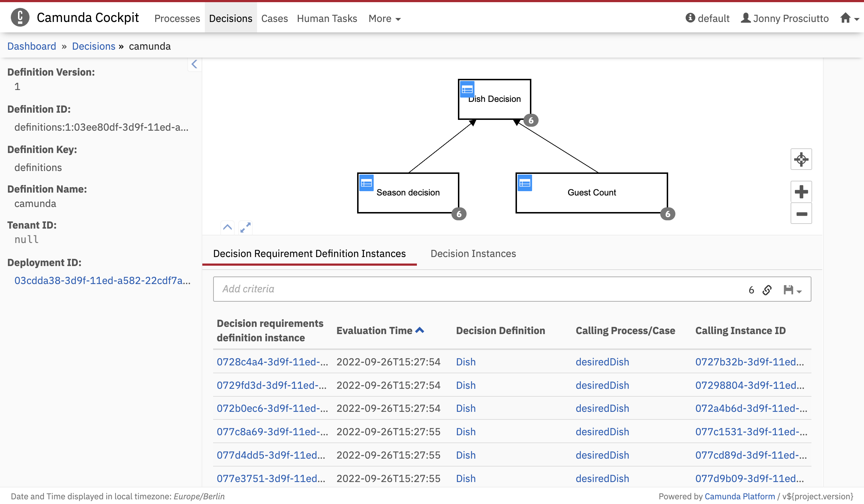
Task: Open desiredDish process in 077c8a69 row
Action: (602, 432)
